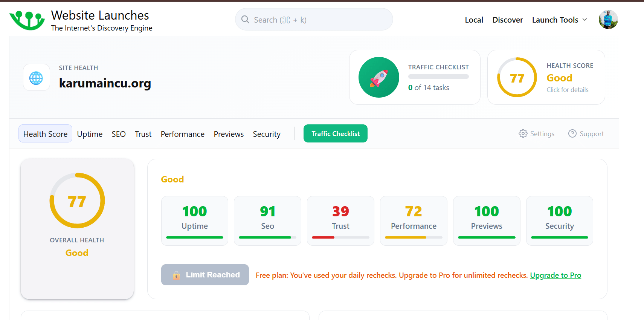Click the SITE HEALTH label

[x=78, y=68]
